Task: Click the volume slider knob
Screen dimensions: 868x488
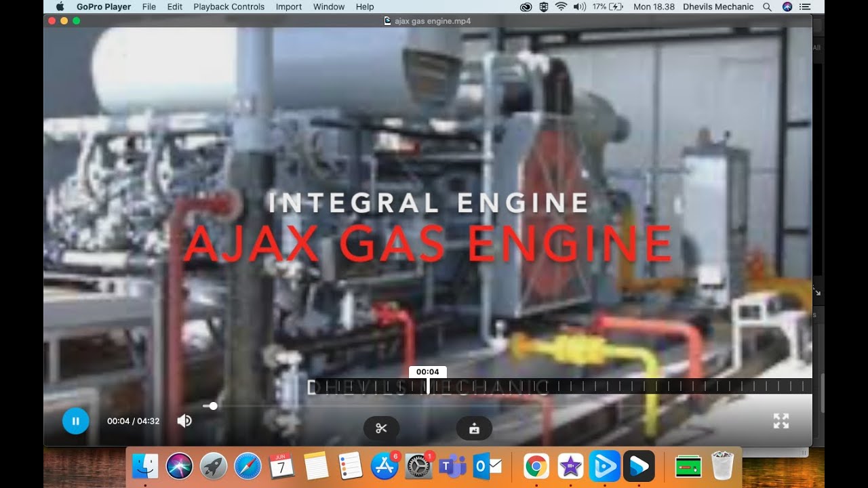Action: pos(214,406)
